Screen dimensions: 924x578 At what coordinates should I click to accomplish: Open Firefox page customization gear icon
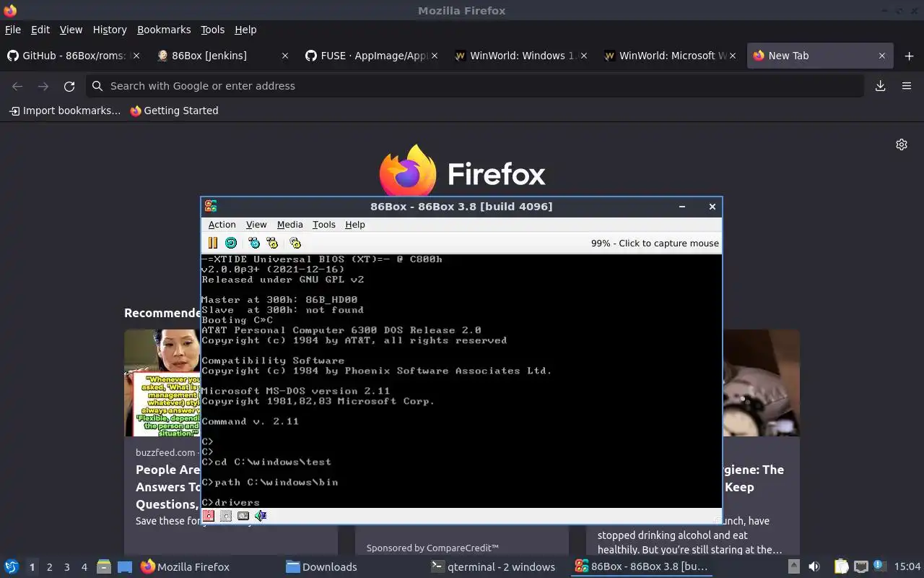point(902,144)
